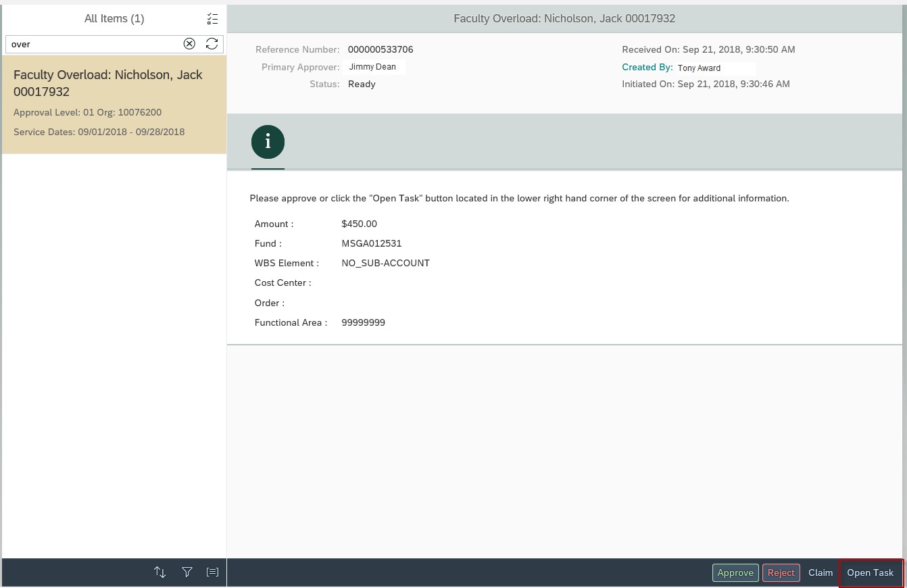Click the fund value MSGA012531
907x588 pixels.
pos(371,243)
